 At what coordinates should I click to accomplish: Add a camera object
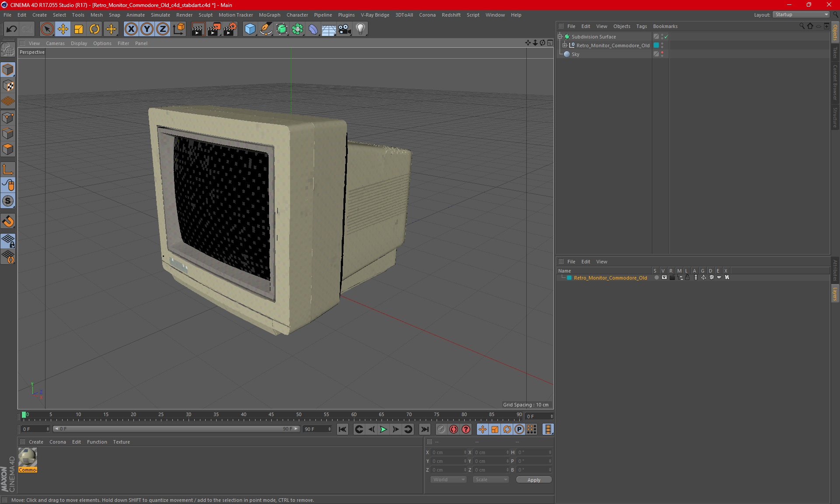pos(344,29)
